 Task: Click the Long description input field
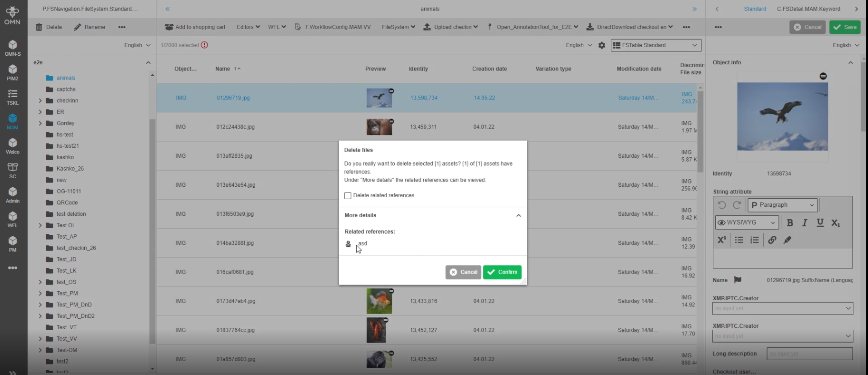(809, 354)
